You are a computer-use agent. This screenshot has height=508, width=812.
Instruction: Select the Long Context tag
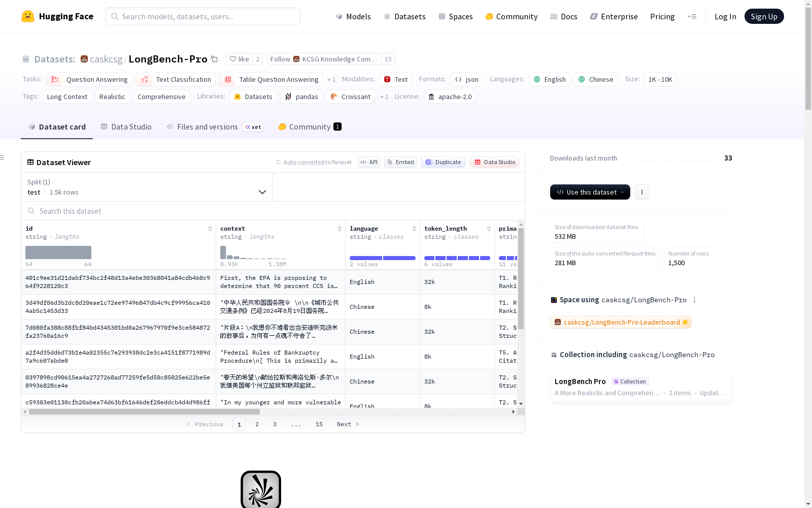coord(67,97)
